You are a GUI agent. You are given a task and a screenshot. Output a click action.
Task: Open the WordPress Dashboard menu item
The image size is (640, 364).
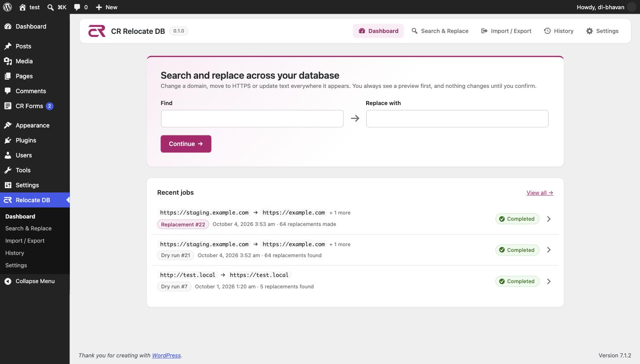coord(35,26)
